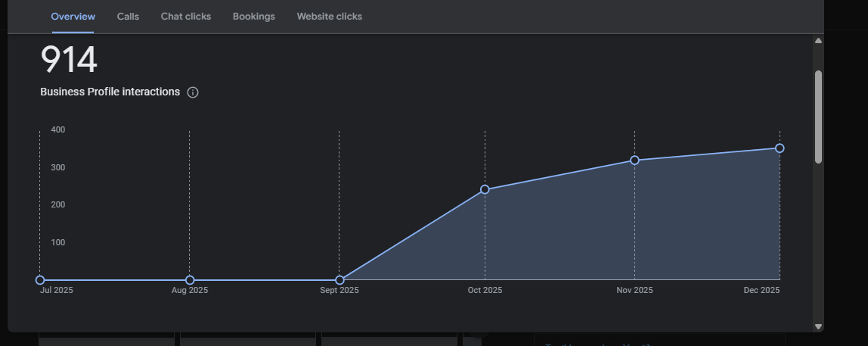This screenshot has width=868, height=346.
Task: Click the Dec 2025 axis label
Action: tap(761, 291)
